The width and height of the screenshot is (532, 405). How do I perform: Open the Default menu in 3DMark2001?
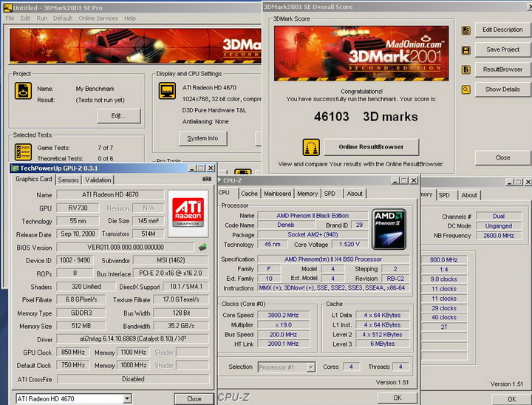pyautogui.click(x=63, y=18)
